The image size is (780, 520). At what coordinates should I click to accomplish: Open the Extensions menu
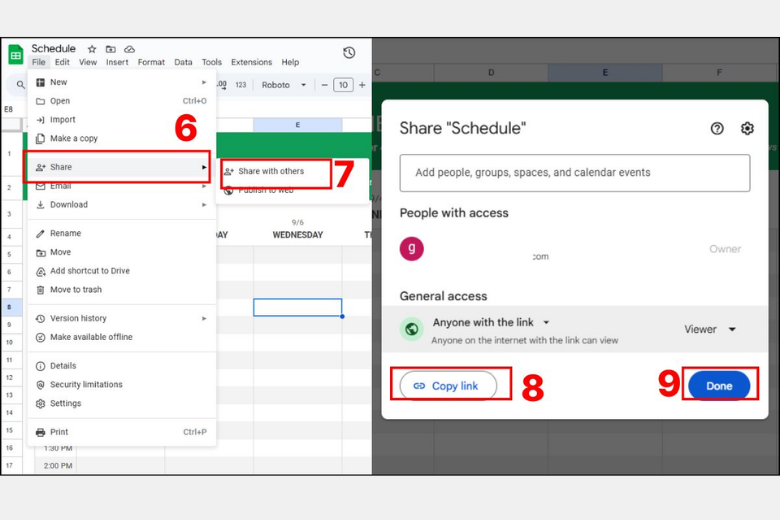(x=251, y=62)
